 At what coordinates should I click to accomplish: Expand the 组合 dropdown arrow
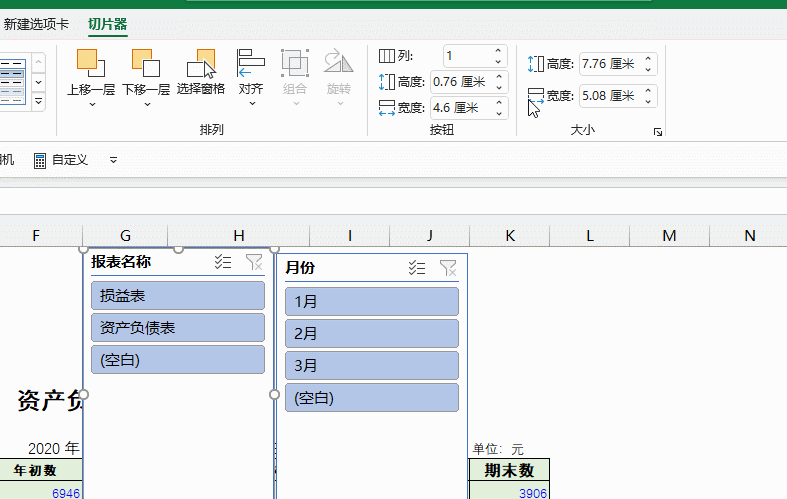[x=296, y=103]
